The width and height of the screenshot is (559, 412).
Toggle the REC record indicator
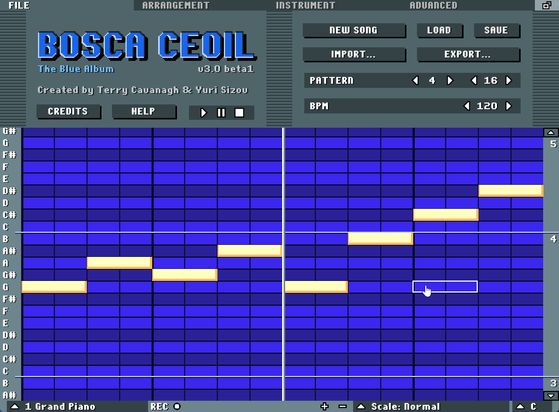pos(177,406)
